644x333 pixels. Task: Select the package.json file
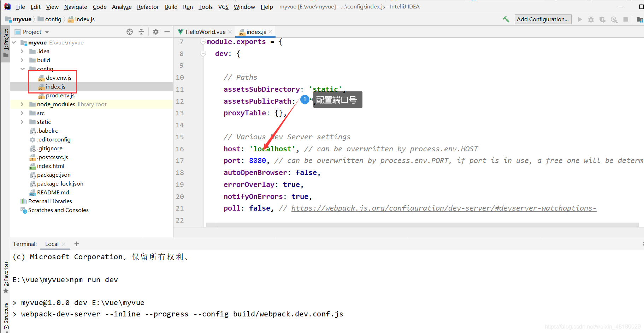[50, 175]
